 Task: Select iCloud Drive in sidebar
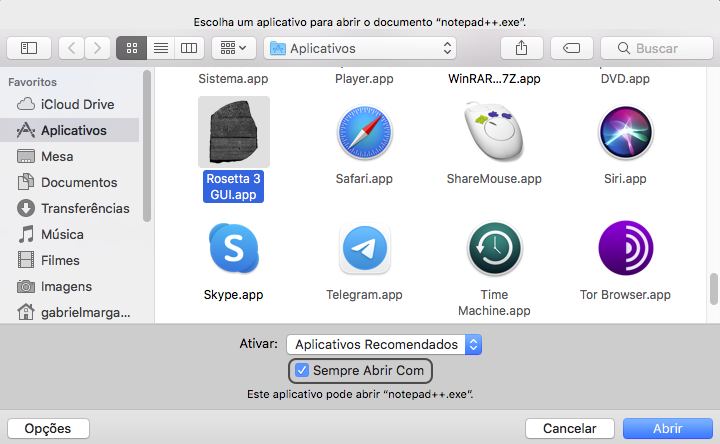[70, 104]
